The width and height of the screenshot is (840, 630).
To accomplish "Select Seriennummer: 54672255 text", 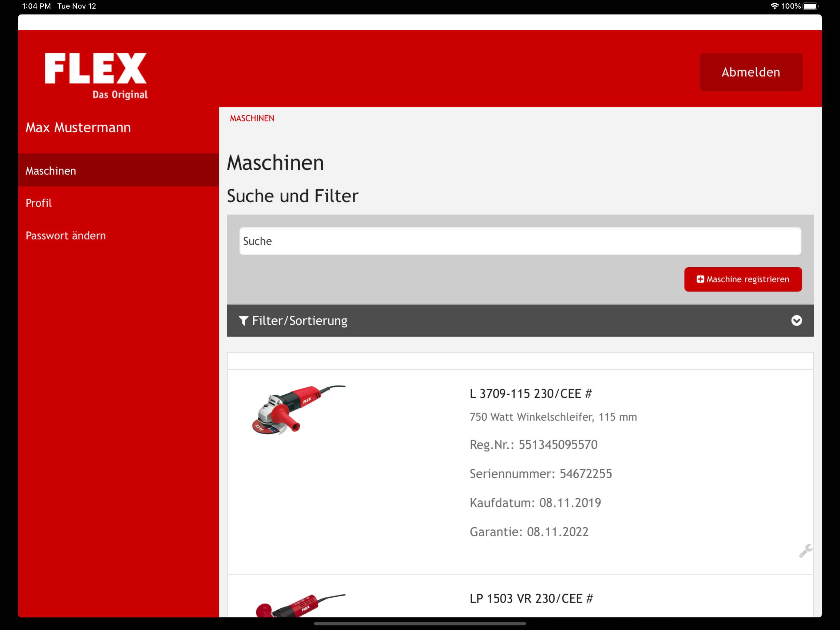I will tap(541, 473).
